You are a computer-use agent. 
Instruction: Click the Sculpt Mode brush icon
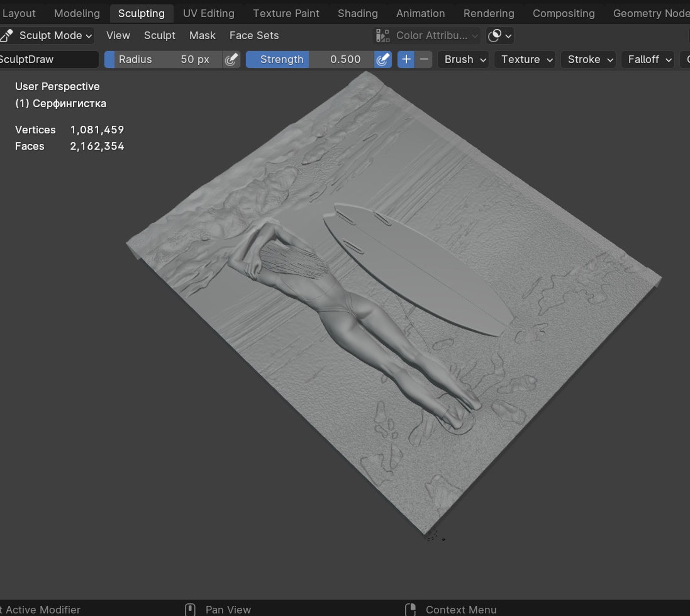click(7, 35)
